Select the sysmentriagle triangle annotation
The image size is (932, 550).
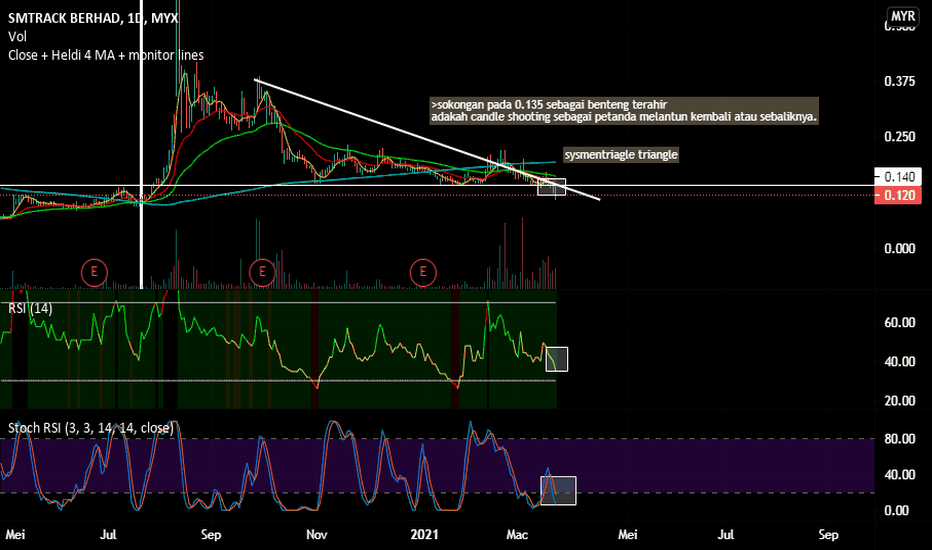pos(621,155)
